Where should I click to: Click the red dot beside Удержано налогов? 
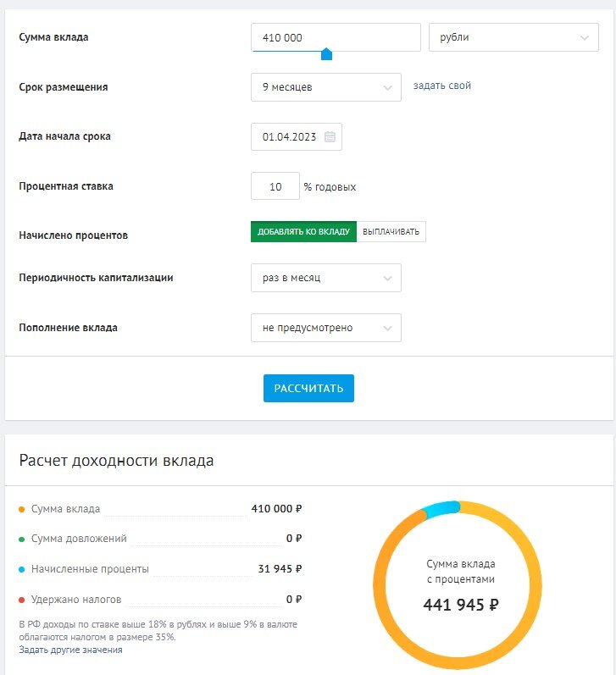[21, 600]
